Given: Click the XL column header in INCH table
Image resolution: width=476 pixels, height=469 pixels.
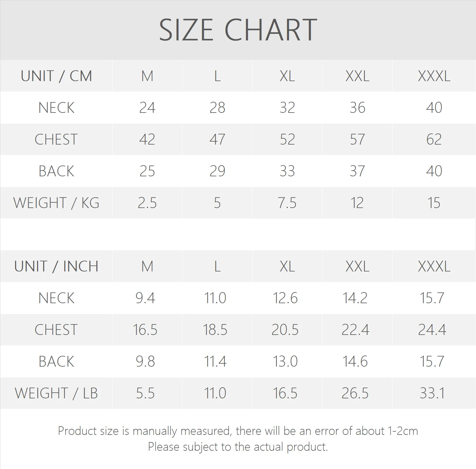Looking at the screenshot, I should (287, 266).
